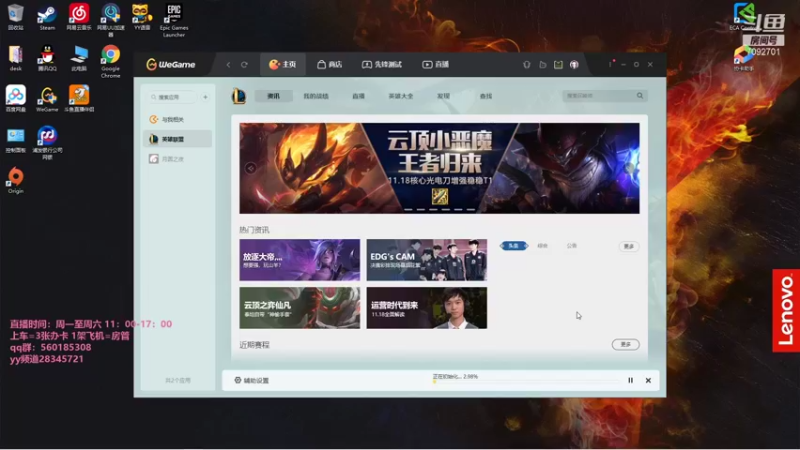Click the hero search input field

tap(605, 96)
